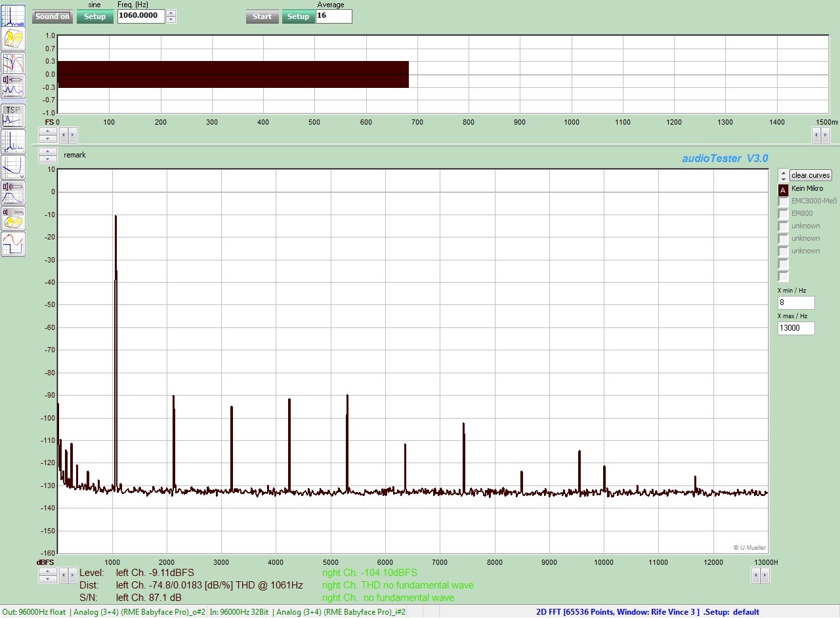
Task: Click the remark label above the spectrum
Action: (75, 155)
